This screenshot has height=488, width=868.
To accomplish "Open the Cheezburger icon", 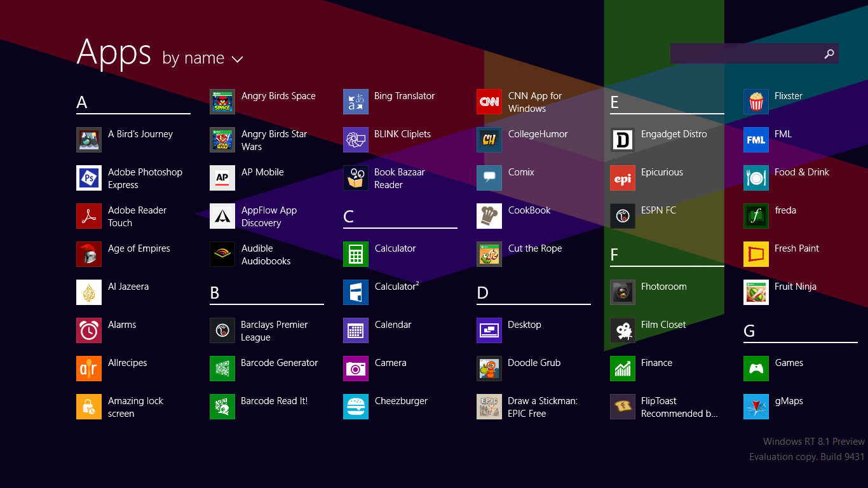I will [x=356, y=407].
